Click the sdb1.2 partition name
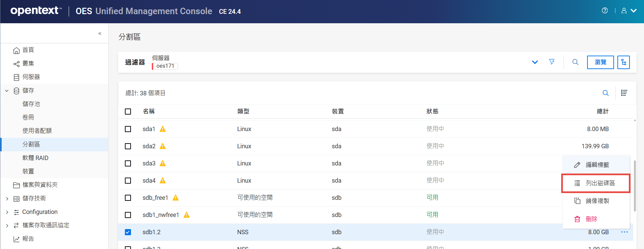Viewport: 644px width, 249px height. pos(151,232)
